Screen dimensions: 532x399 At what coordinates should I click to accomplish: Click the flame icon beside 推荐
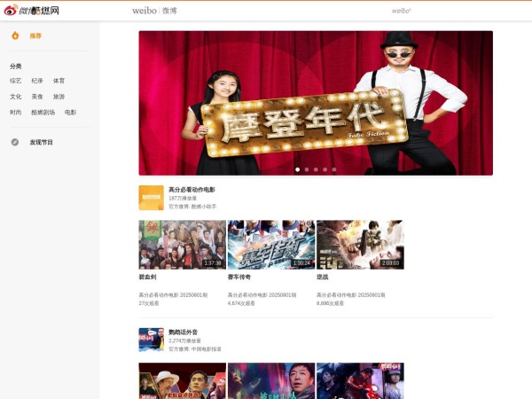pos(15,35)
